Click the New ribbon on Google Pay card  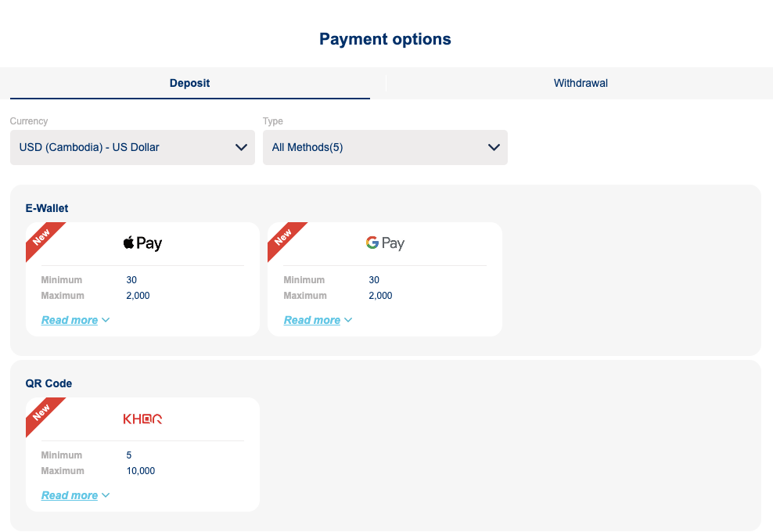(283, 237)
